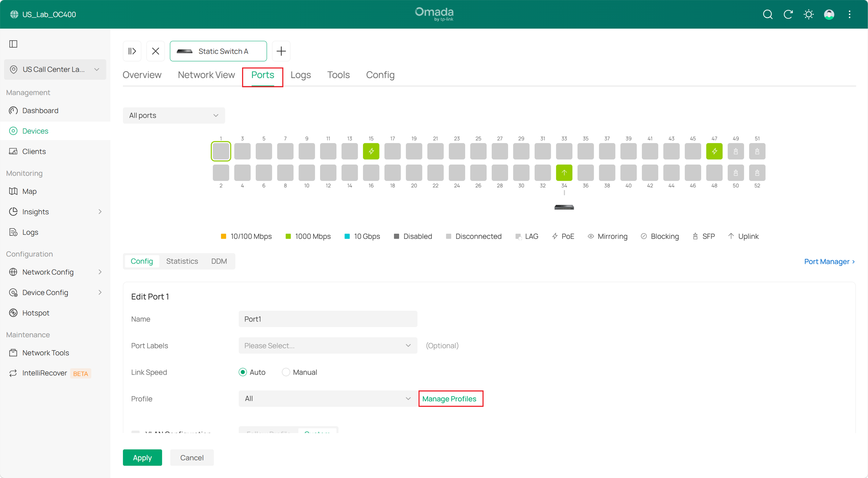Open the Port Labels dropdown
The height and width of the screenshot is (478, 868).
point(328,345)
